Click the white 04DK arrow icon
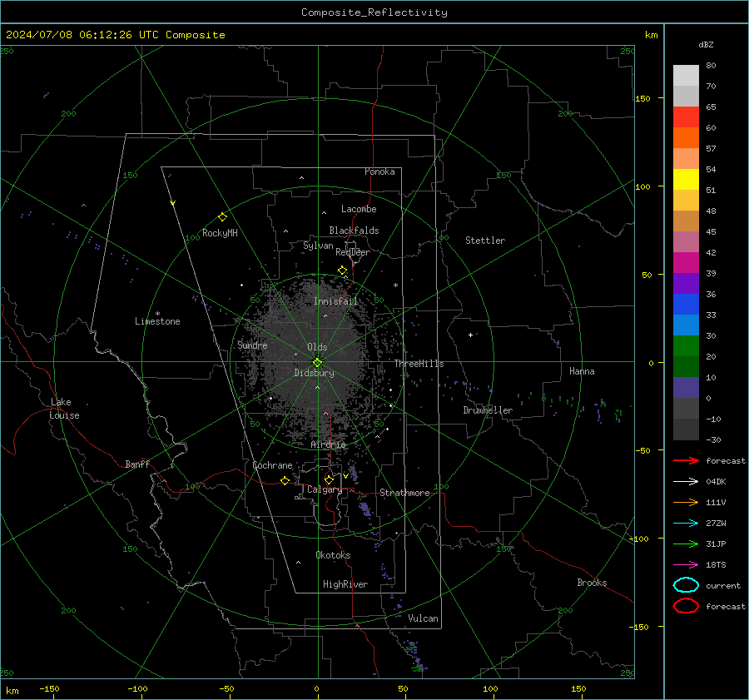 (x=686, y=481)
